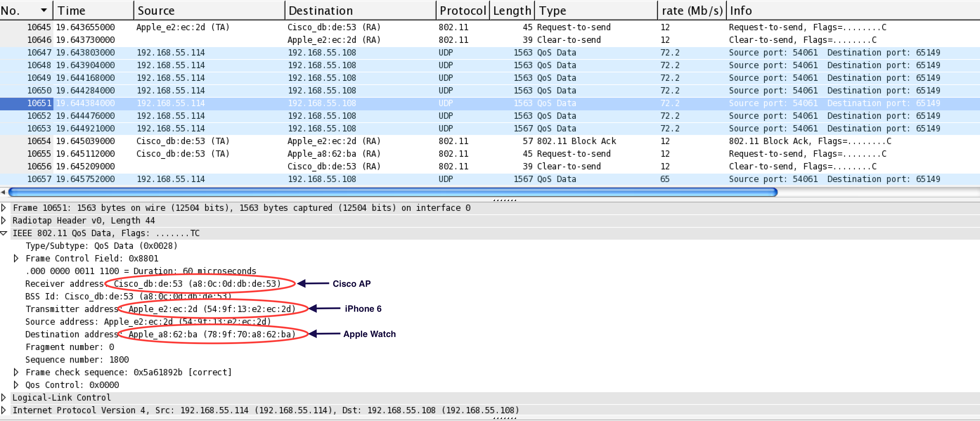Sort by the Protocol column header
This screenshot has height=421, width=980.
[462, 11]
